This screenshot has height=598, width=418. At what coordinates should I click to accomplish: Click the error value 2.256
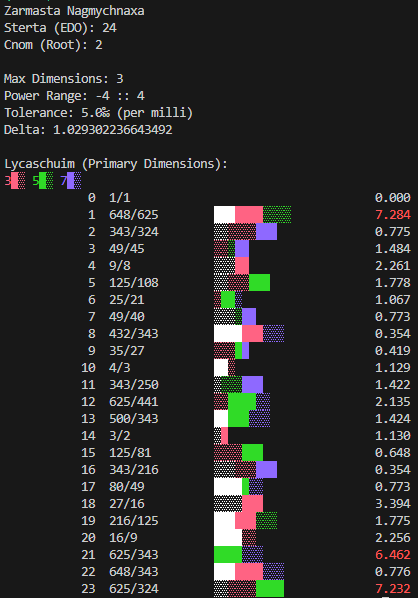tap(393, 537)
